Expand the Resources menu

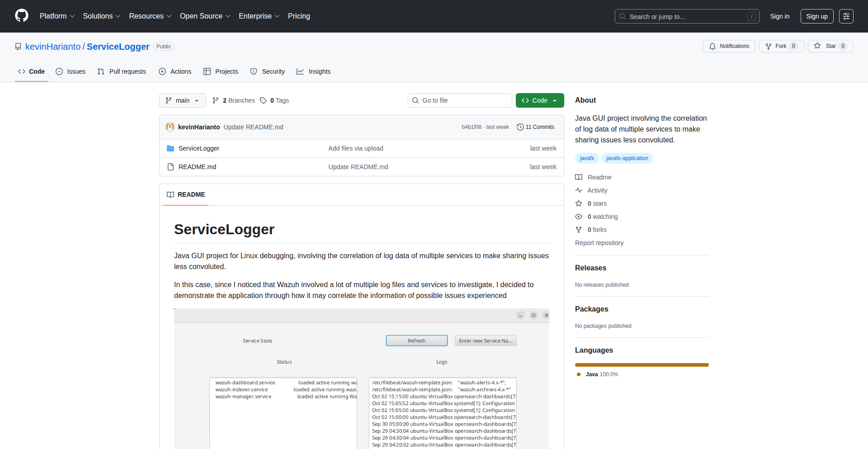click(x=150, y=16)
